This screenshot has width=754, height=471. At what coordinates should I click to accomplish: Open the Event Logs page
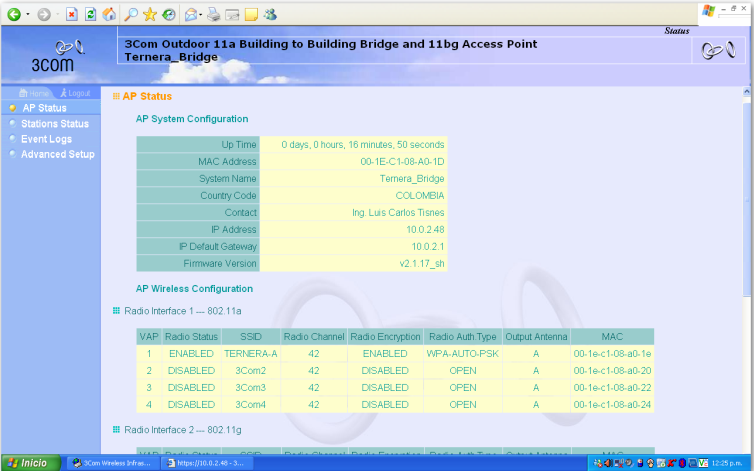46,139
